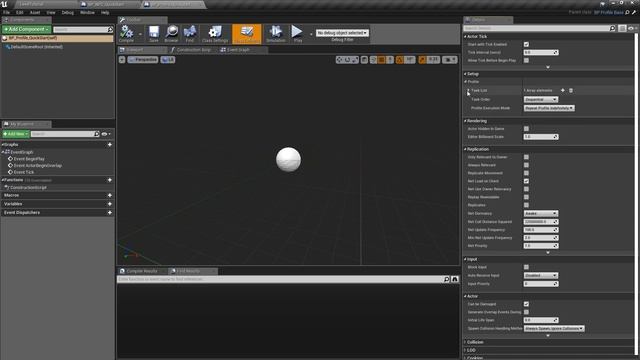
Task: Click the Simulation toolbar icon
Action: coord(276,33)
